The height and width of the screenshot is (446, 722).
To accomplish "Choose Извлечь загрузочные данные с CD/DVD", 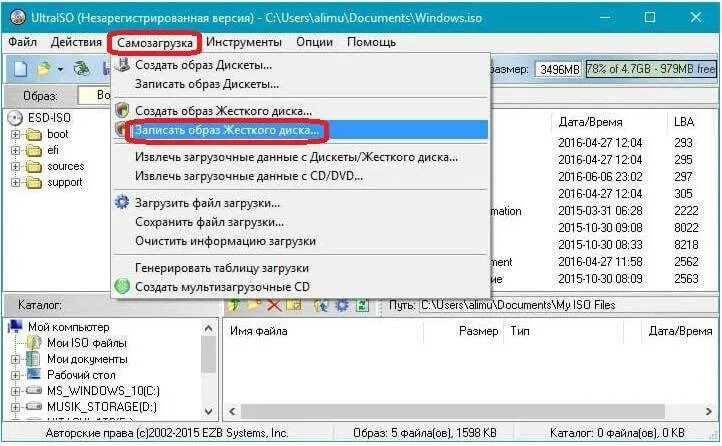I will point(301,176).
